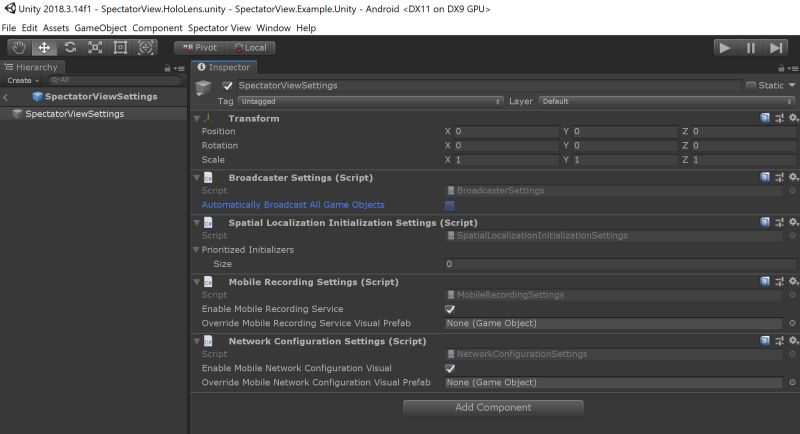
Task: Lock the Inspector panel
Action: (x=781, y=68)
